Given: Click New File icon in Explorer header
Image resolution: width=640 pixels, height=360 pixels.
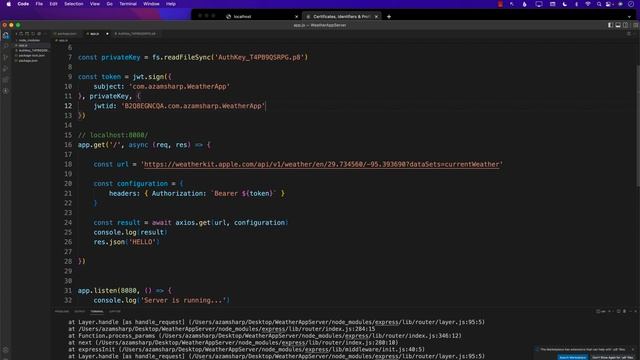Looking at the screenshot, I should click(22, 34).
